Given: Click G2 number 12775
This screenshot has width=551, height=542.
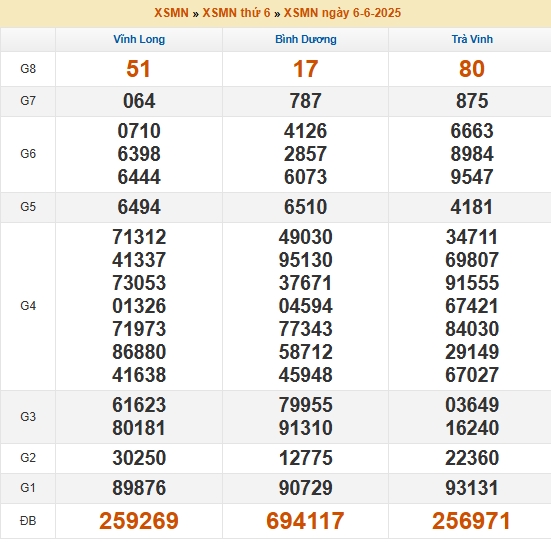Looking at the screenshot, I should pos(306,458).
